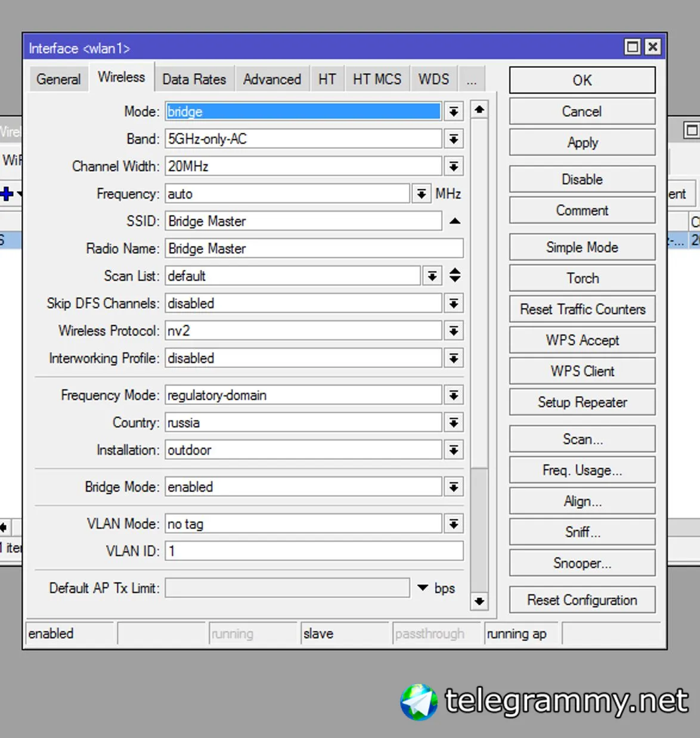Click the Comment button
Viewport: 700px width, 738px height.
pos(583,210)
